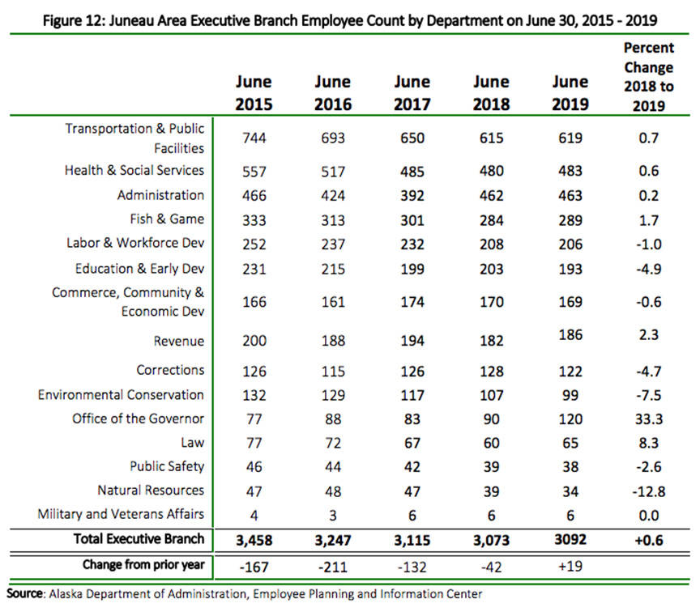Select the 'June 2017' column header
This screenshot has width=700, height=612.
point(412,94)
